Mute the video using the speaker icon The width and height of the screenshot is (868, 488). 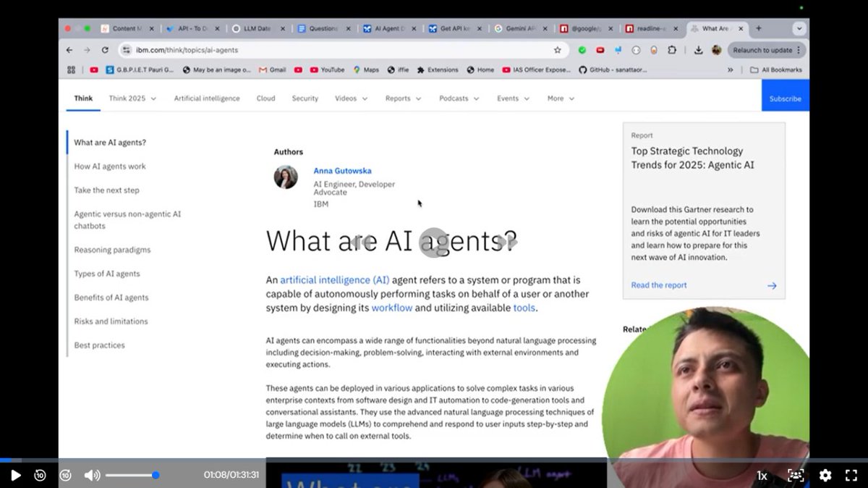[92, 476]
